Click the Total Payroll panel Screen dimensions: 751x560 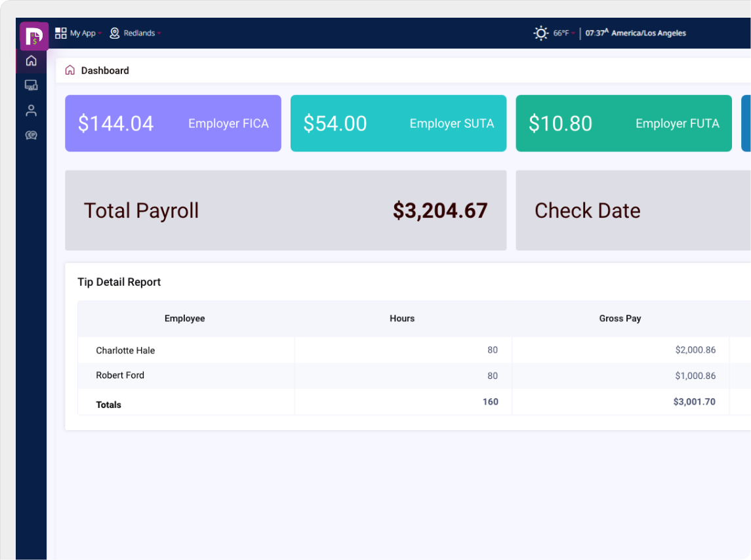pos(285,210)
